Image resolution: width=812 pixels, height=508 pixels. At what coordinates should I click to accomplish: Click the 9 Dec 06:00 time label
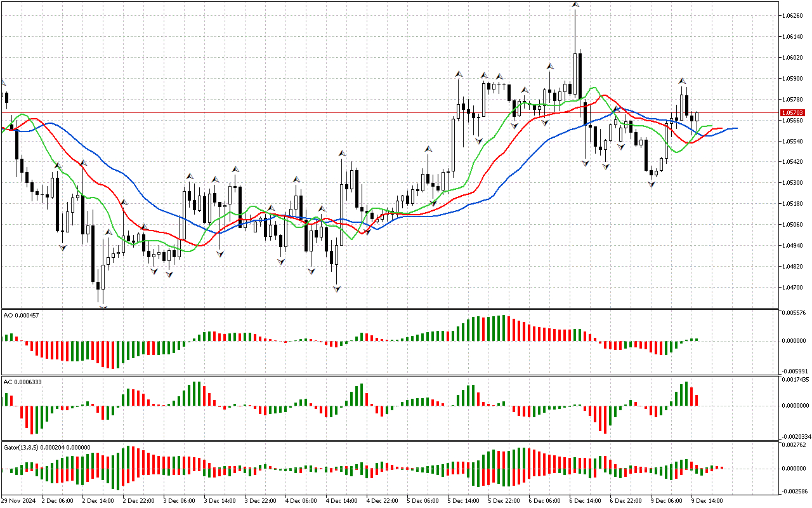pos(667,501)
